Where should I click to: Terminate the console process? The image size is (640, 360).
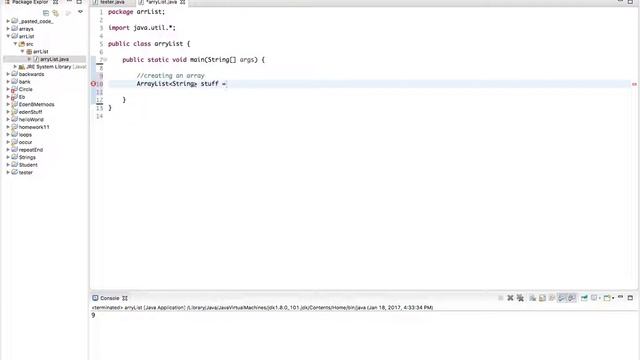click(500, 298)
